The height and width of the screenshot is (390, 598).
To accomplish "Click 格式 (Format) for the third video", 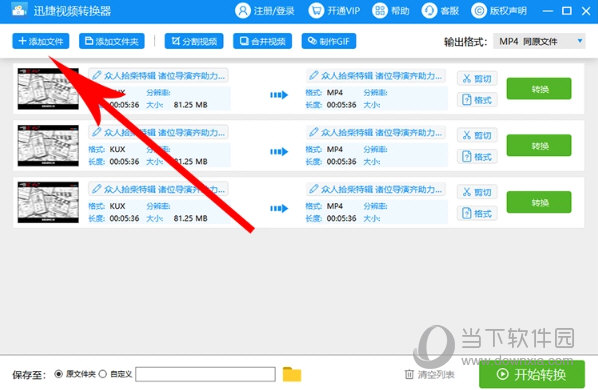I will [x=477, y=213].
